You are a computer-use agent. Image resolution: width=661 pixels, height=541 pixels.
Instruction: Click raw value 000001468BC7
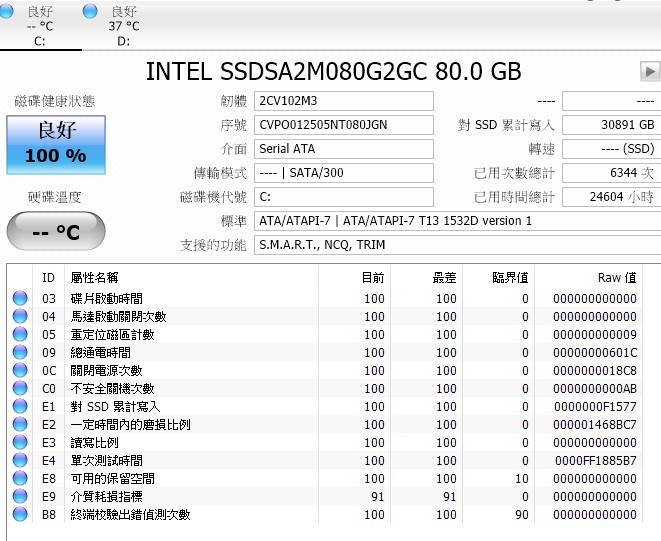click(595, 425)
